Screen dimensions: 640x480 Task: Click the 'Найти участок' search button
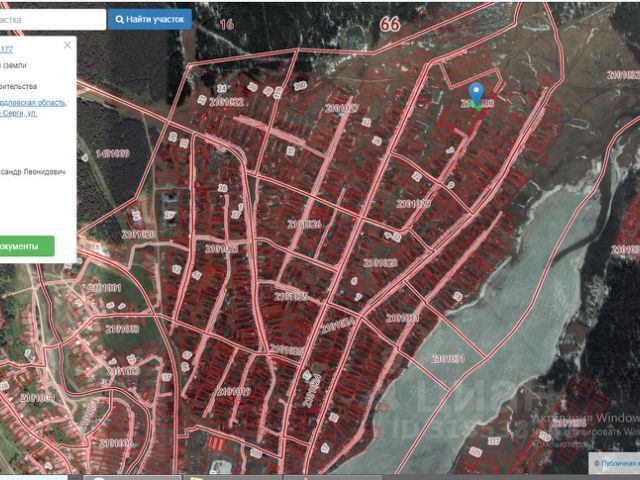(x=150, y=19)
